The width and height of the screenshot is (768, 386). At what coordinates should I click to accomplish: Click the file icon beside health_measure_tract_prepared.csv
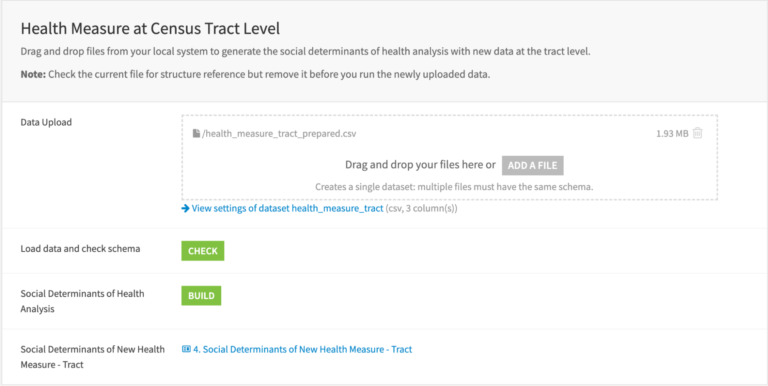196,133
